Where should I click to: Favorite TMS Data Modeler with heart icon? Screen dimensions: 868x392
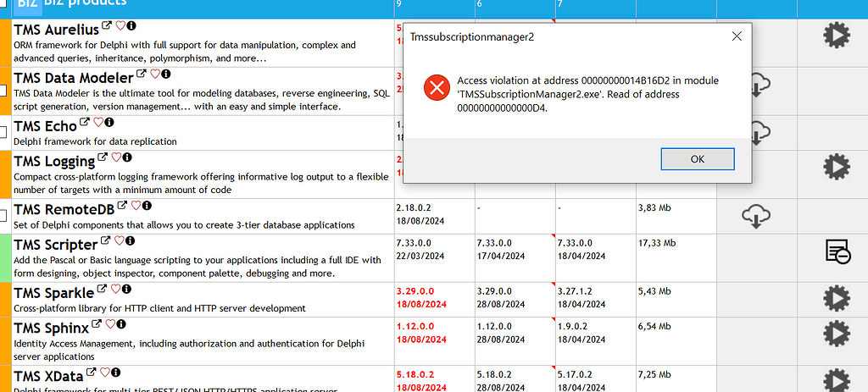click(155, 74)
